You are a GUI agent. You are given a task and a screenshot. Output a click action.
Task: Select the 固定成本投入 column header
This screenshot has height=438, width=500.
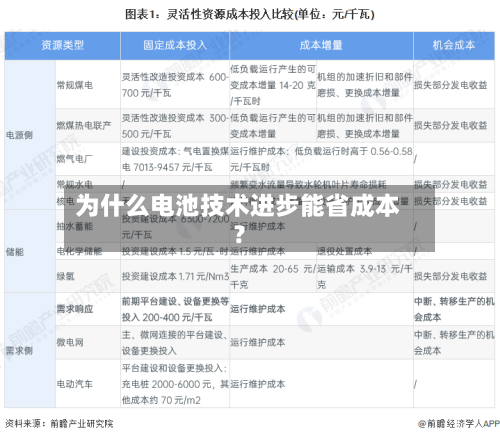click(175, 45)
